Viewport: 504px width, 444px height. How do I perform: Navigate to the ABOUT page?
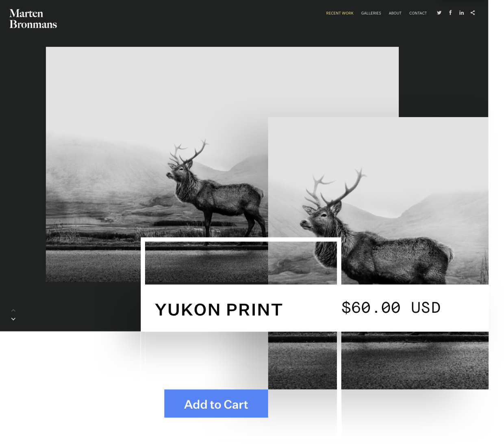point(395,13)
